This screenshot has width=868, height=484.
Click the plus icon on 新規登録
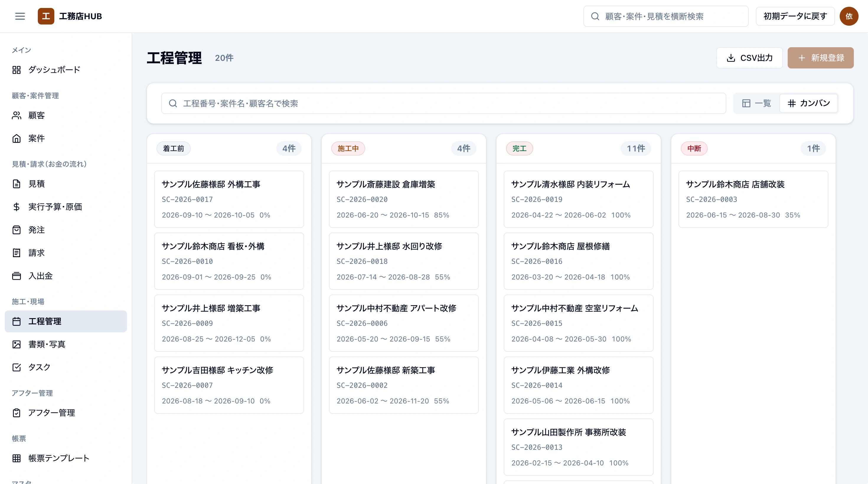802,58
